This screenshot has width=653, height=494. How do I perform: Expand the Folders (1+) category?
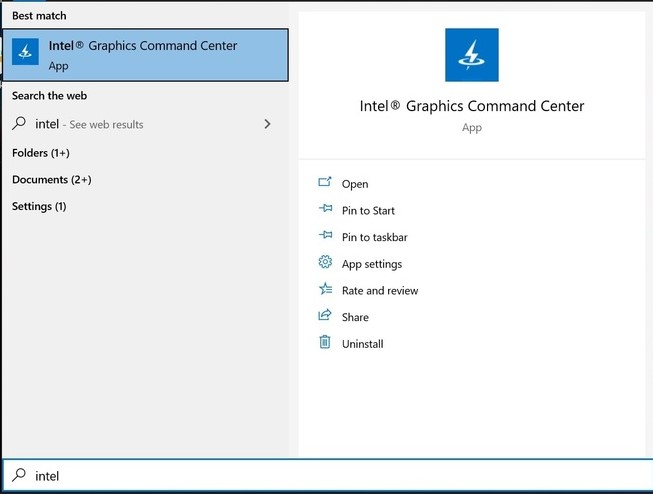point(41,153)
